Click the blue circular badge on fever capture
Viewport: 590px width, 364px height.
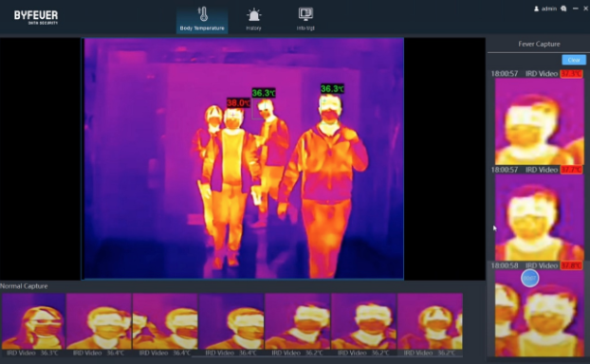[530, 279]
